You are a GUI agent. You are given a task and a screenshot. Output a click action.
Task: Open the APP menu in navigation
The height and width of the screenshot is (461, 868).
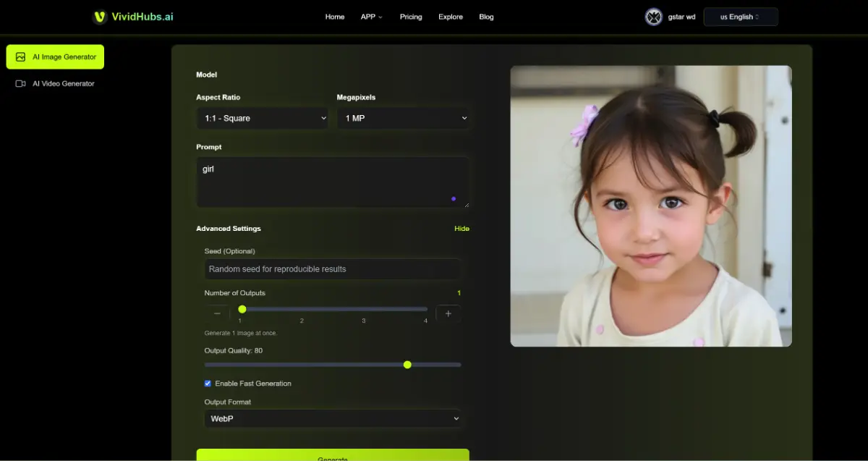coord(371,17)
